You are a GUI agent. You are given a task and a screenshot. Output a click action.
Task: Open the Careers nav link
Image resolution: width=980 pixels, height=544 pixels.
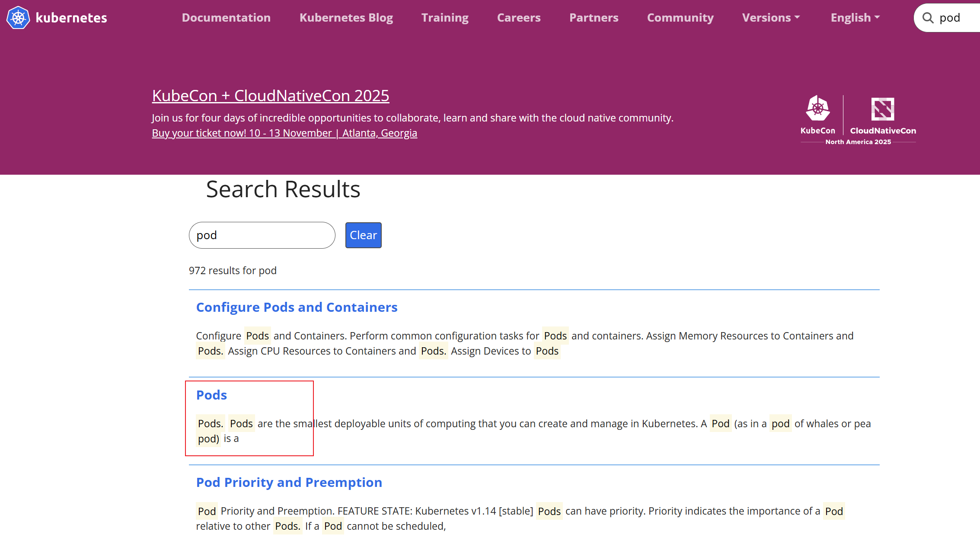pyautogui.click(x=519, y=18)
